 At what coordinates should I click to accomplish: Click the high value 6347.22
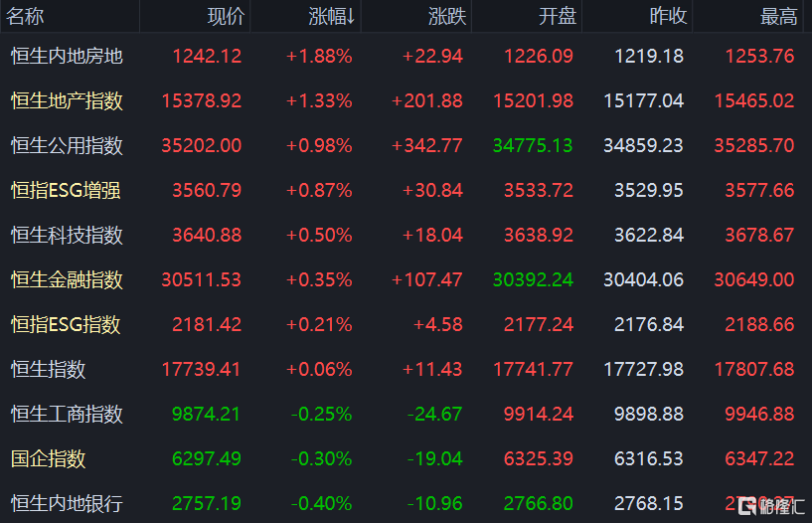click(759, 458)
